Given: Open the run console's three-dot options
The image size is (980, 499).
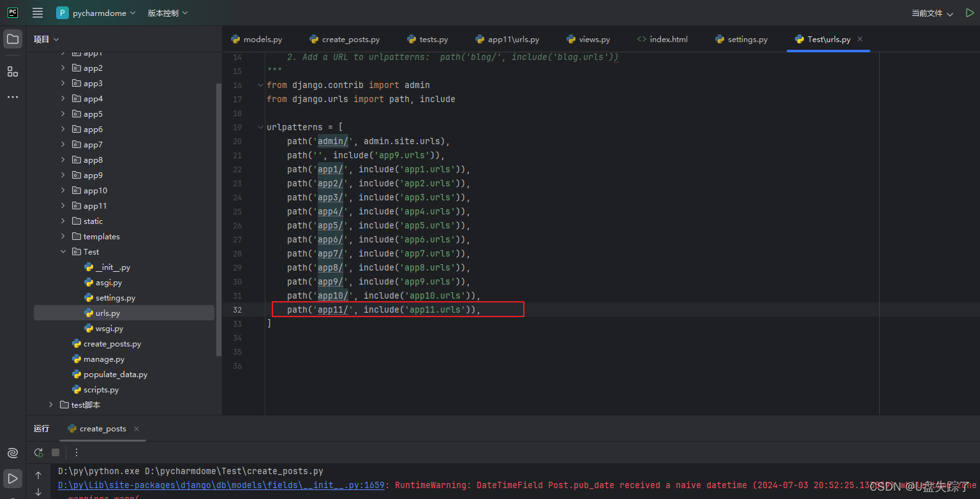Looking at the screenshot, I should pos(76,452).
